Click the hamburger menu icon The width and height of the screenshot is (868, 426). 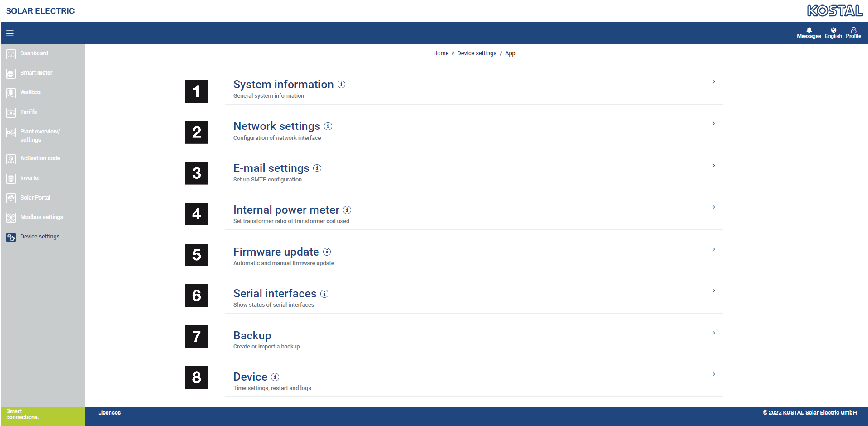pos(10,33)
